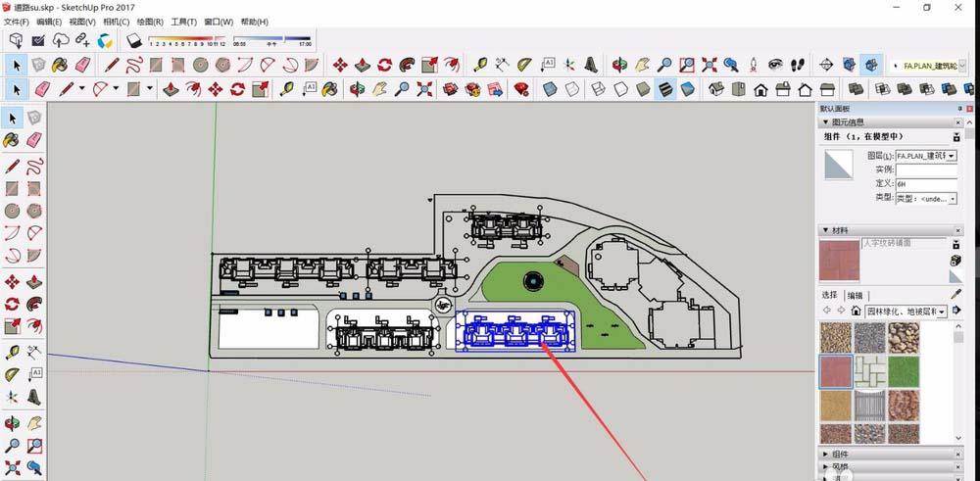The height and width of the screenshot is (481, 980).
Task: Select Zoom Window tool in left vertical toolbar
Action: (34, 446)
